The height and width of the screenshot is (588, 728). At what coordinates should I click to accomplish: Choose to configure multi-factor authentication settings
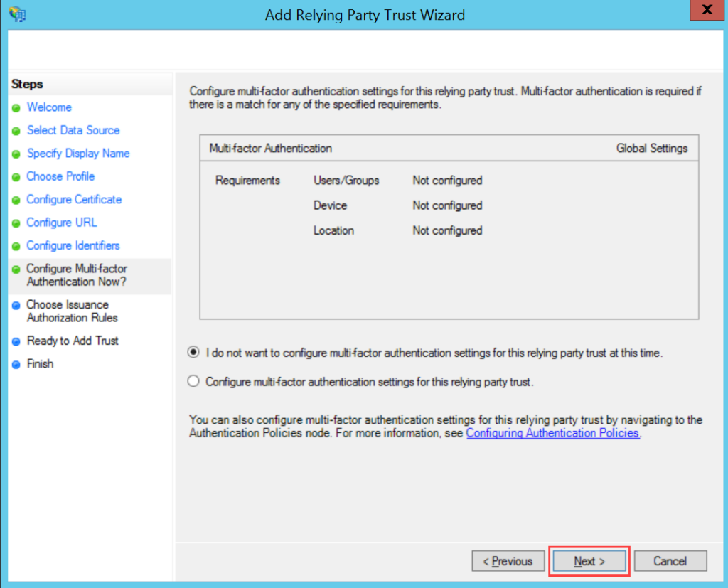click(193, 380)
